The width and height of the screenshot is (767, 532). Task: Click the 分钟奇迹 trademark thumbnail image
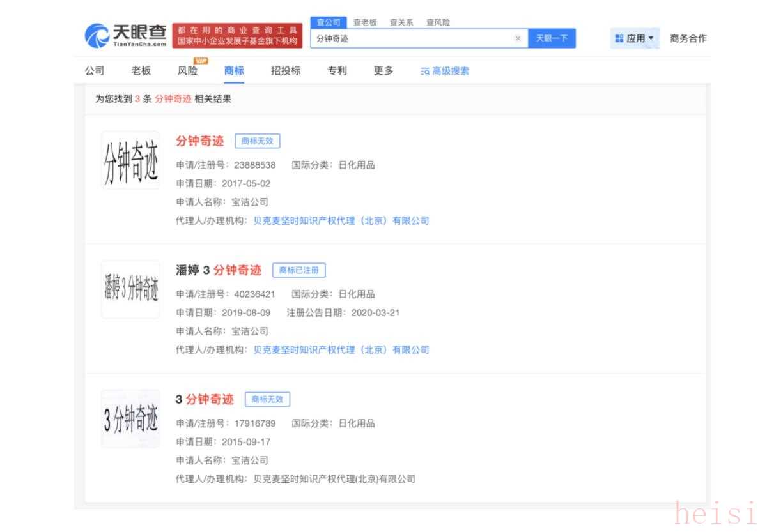tap(130, 160)
